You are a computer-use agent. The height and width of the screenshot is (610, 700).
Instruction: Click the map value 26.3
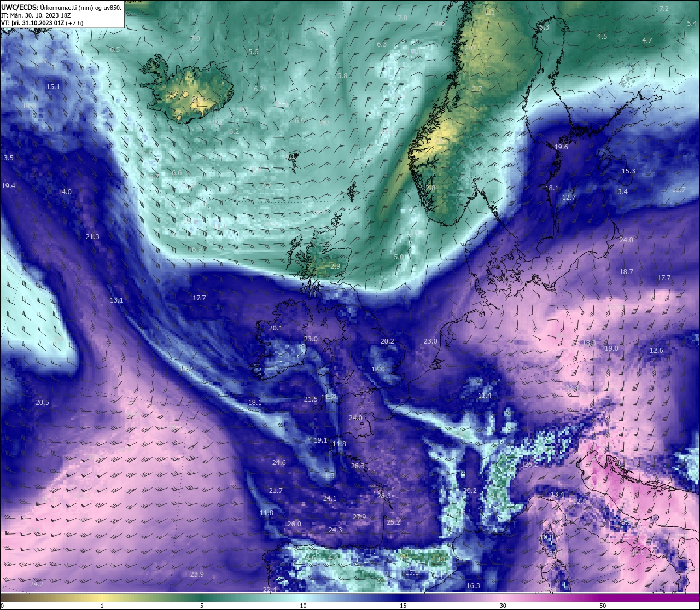[x=358, y=466]
